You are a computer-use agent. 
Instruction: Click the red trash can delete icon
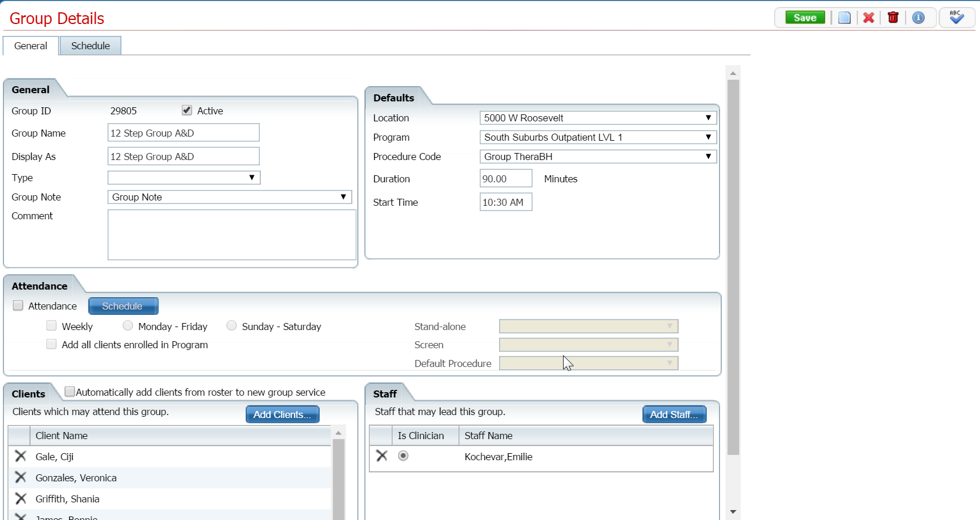coord(893,18)
